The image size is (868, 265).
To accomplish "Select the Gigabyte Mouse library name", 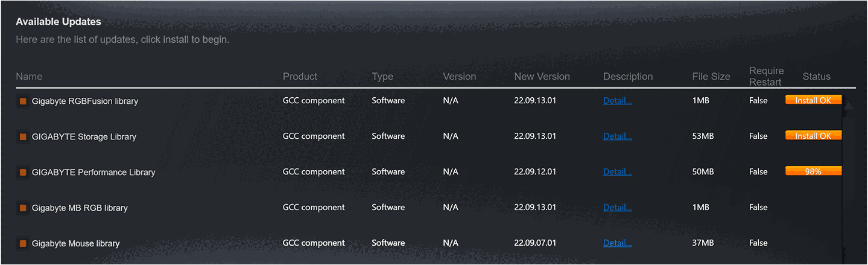I will (x=76, y=244).
